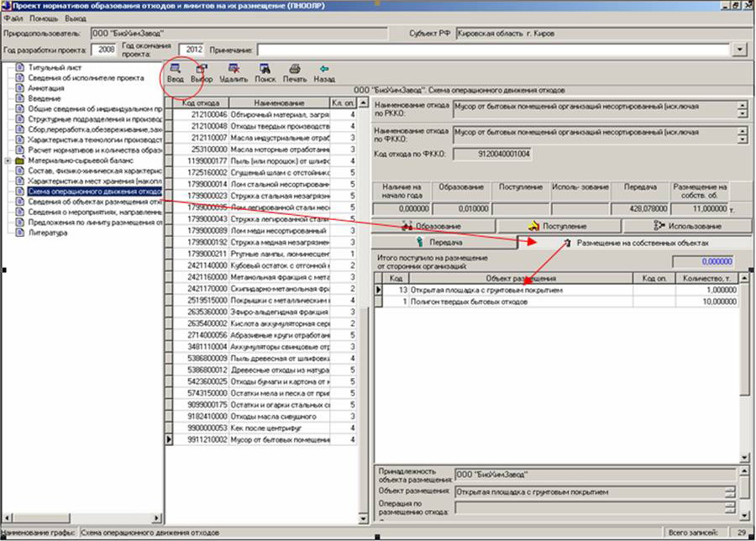The height and width of the screenshot is (541, 756).
Task: Click the Материально-сырьевой баланс folder icon
Action: [20, 160]
